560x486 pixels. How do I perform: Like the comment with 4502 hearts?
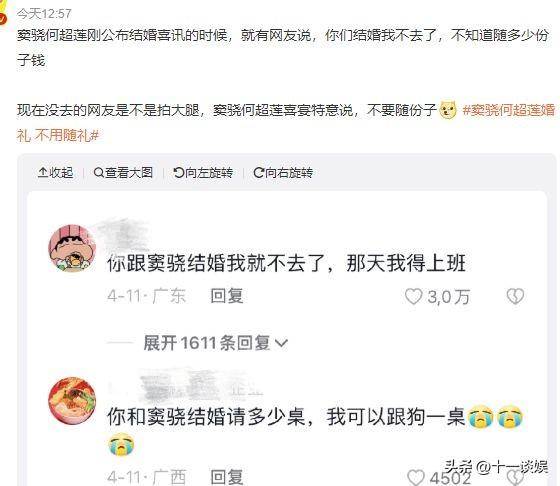tap(416, 477)
